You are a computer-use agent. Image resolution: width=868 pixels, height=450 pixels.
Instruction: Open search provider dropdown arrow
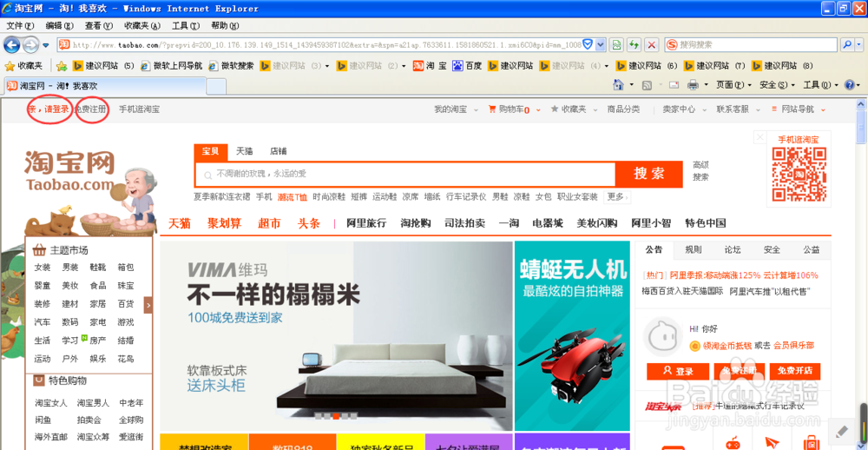click(859, 45)
